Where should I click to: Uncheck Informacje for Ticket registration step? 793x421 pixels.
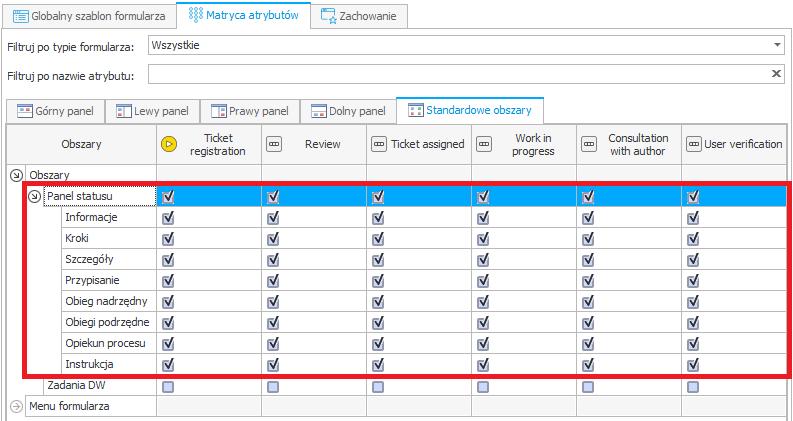(168, 218)
